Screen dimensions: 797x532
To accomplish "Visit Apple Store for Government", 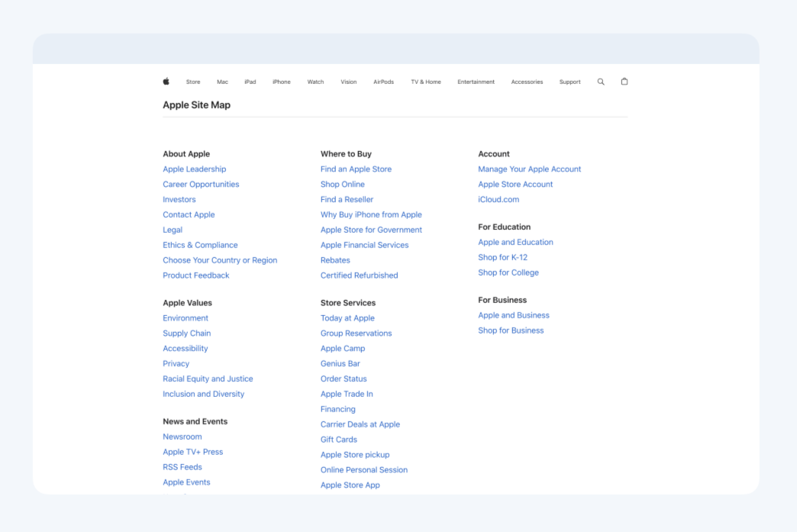I will (371, 231).
